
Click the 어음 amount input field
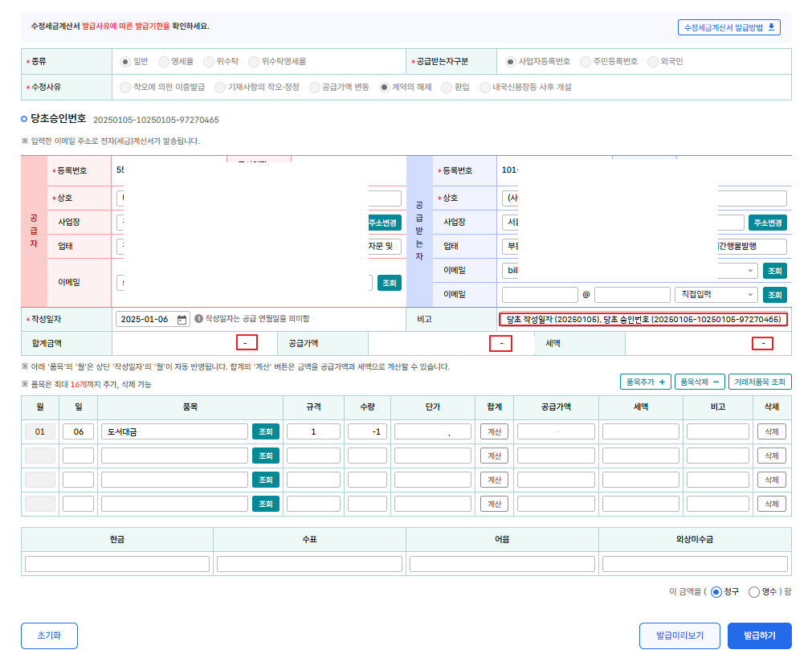click(502, 564)
